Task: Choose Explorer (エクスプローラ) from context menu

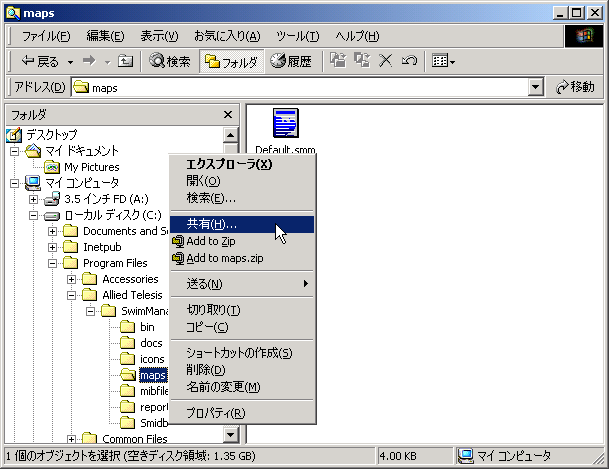Action: [242, 164]
